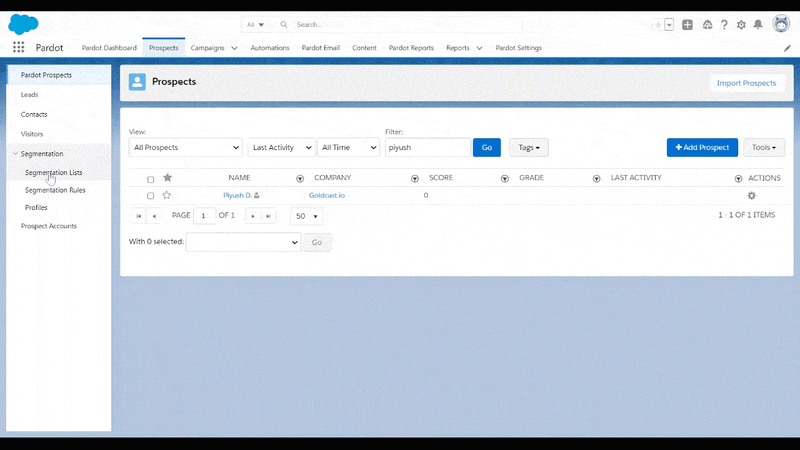The image size is (800, 450).
Task: Open the COMPANY column filter icon
Action: tap(415, 179)
